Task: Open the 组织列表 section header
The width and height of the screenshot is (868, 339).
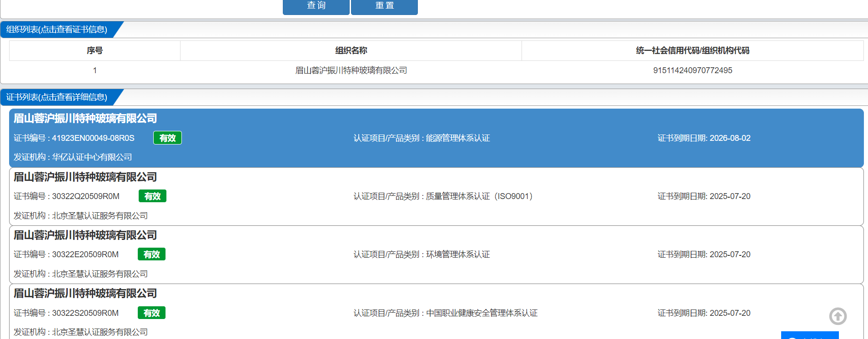Action: click(57, 30)
